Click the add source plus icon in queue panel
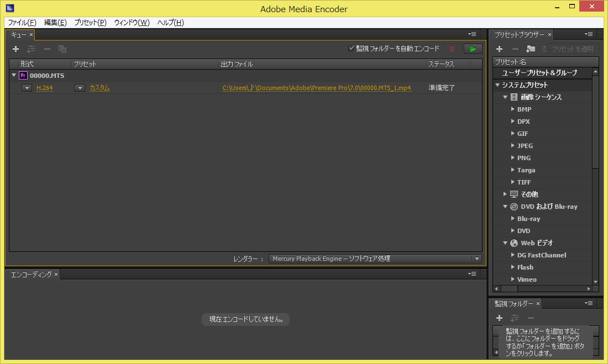 pyautogui.click(x=15, y=49)
